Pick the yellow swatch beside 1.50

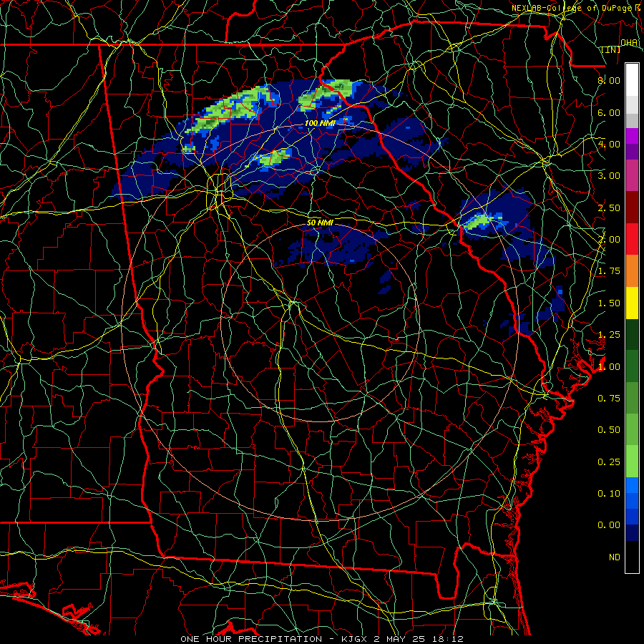[632, 303]
